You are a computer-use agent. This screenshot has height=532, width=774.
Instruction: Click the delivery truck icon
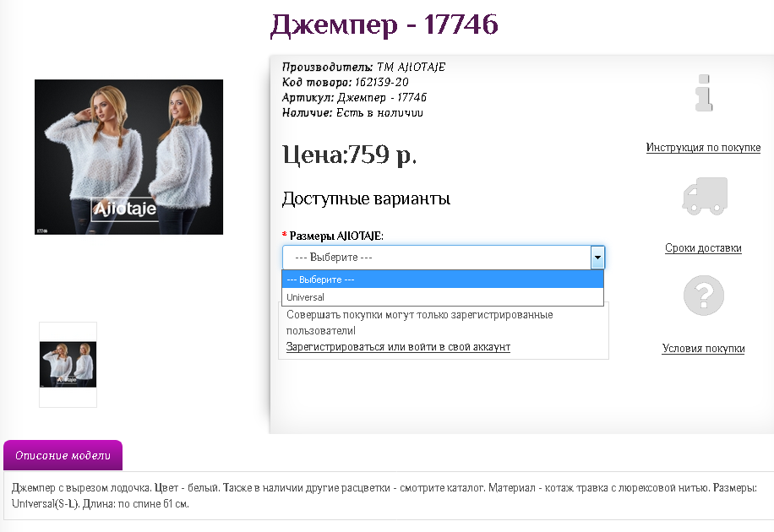[x=705, y=196]
